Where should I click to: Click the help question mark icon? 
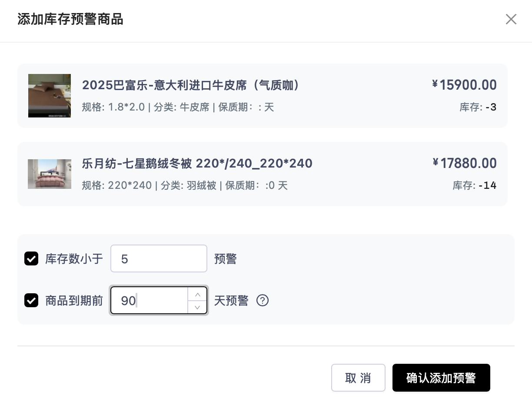coord(263,301)
